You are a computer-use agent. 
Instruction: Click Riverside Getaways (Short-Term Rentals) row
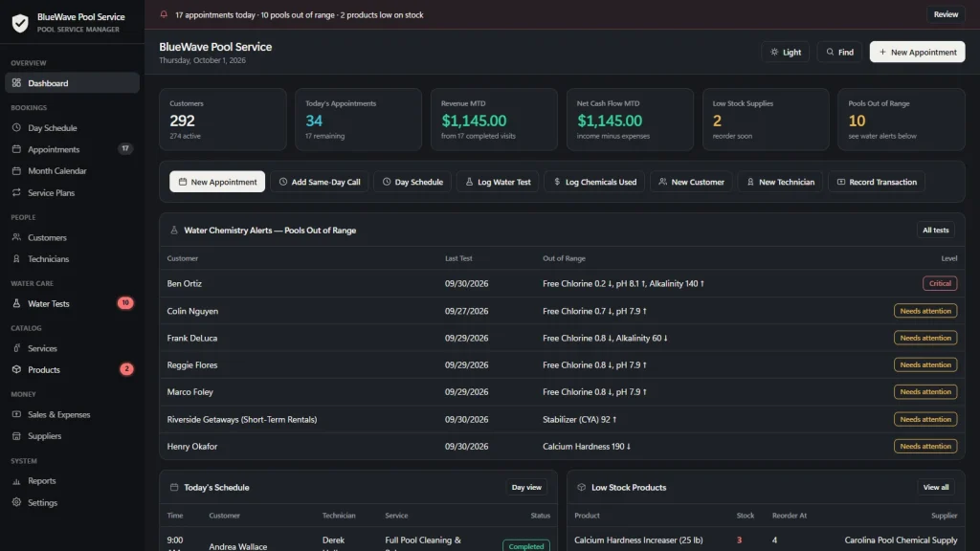[562, 419]
